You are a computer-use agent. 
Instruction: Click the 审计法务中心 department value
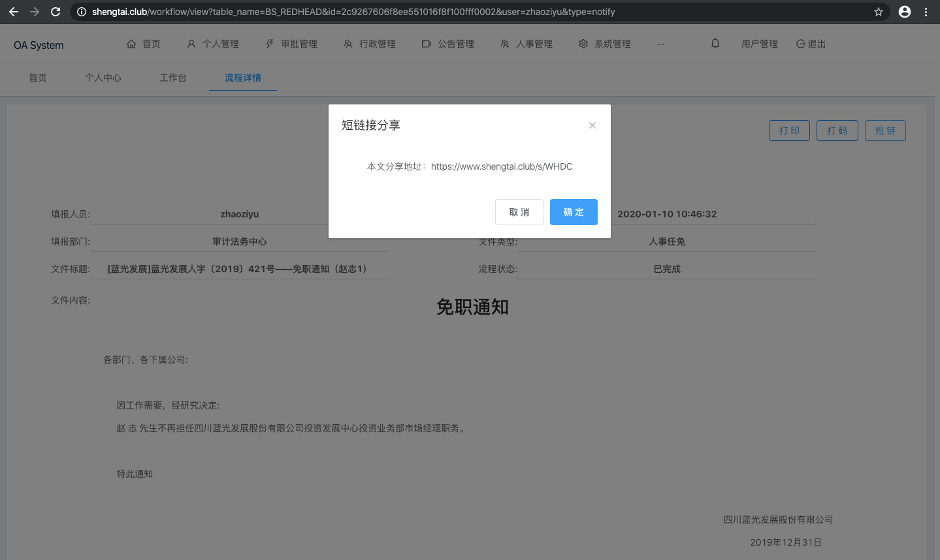pos(240,241)
